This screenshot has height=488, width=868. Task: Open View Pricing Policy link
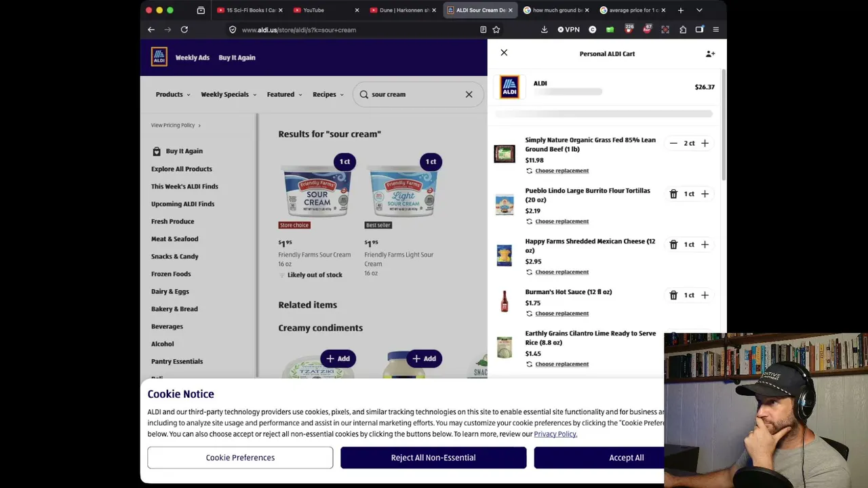pos(176,125)
